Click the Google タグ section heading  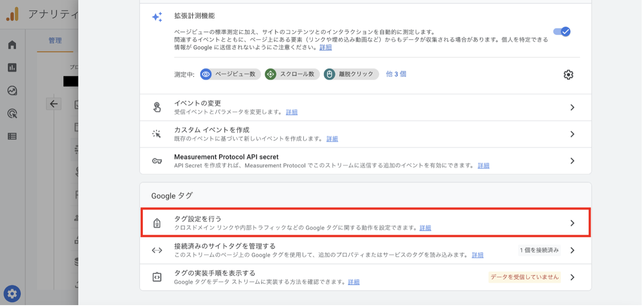172,196
